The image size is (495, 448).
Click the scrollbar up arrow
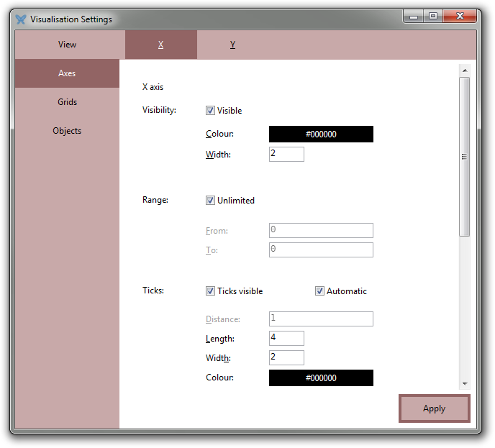tap(465, 70)
